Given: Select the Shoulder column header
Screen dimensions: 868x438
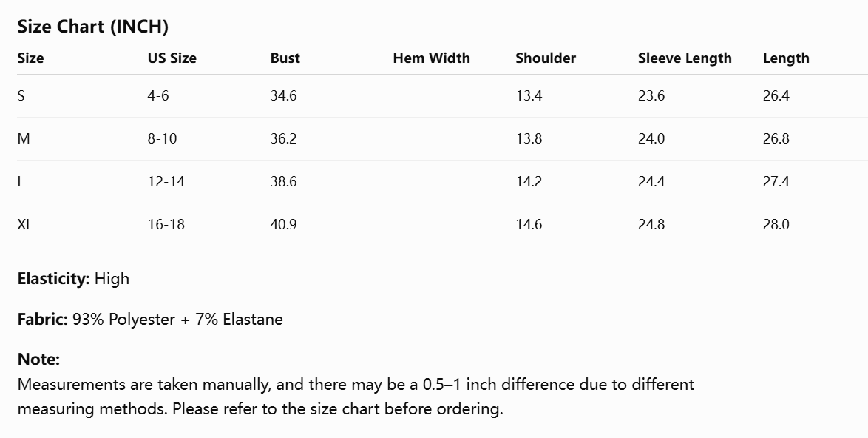Looking at the screenshot, I should coord(546,58).
